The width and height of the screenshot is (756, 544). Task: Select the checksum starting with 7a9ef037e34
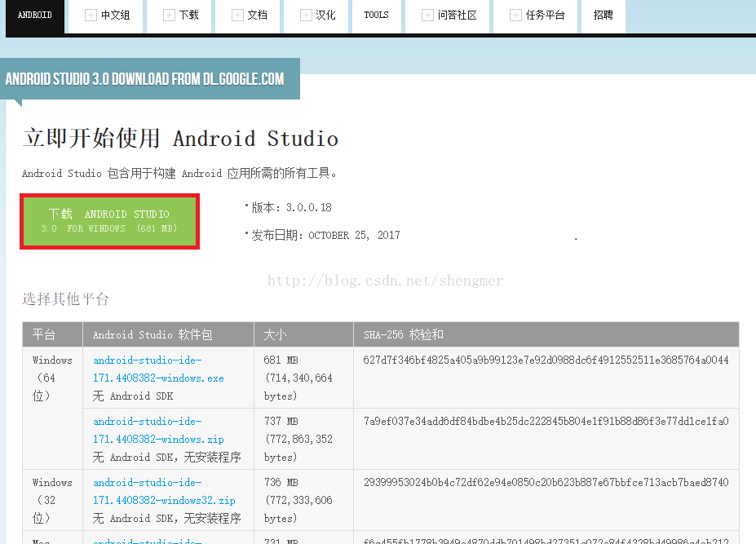pyautogui.click(x=546, y=422)
